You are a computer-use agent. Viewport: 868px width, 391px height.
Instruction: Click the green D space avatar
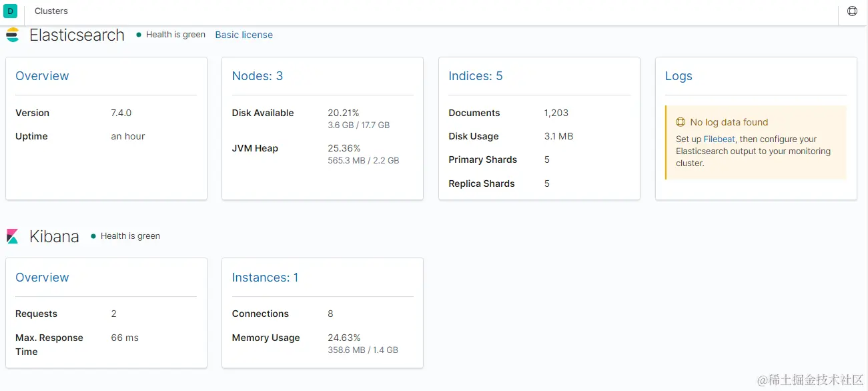[11, 11]
